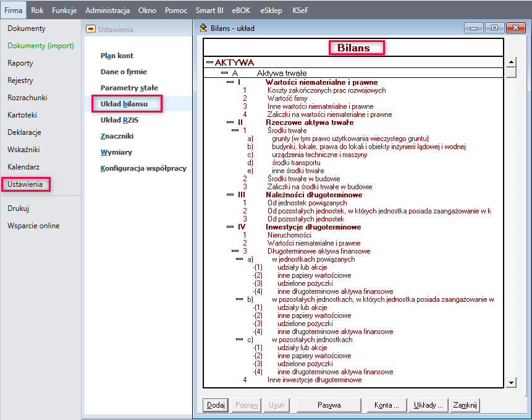Open the Pomoc menu

176,10
